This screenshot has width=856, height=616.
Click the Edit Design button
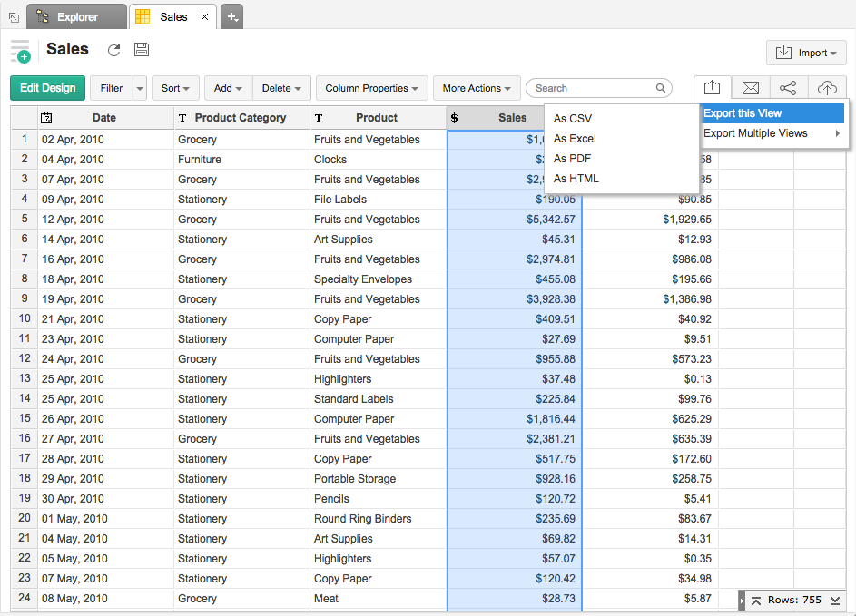click(48, 88)
